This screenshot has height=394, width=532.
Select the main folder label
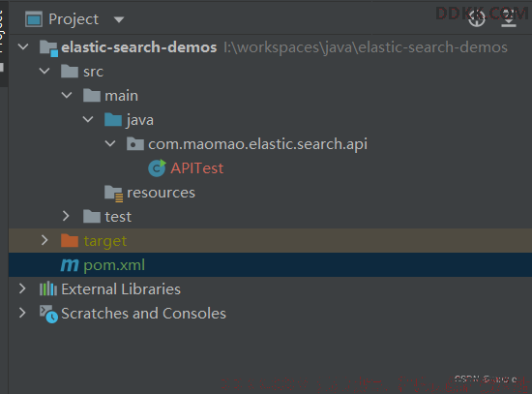122,96
